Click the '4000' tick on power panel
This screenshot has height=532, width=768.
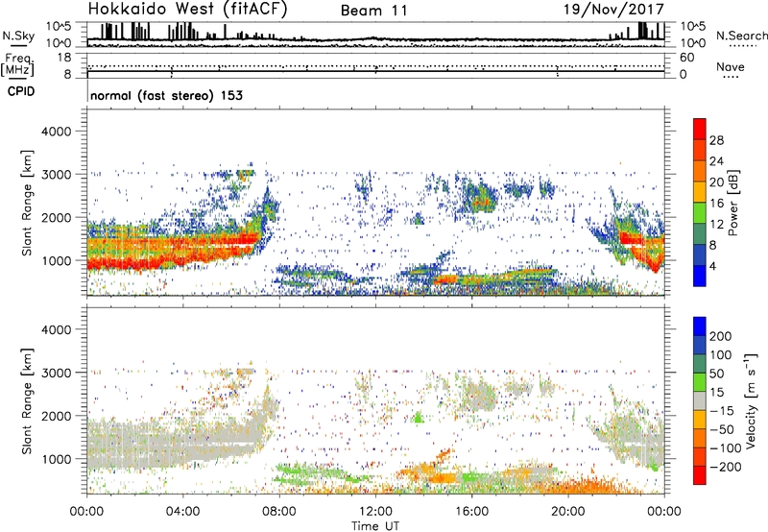click(x=57, y=132)
